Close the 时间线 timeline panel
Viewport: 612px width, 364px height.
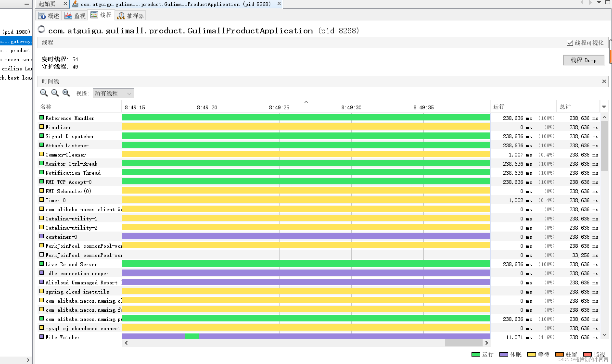pos(604,81)
